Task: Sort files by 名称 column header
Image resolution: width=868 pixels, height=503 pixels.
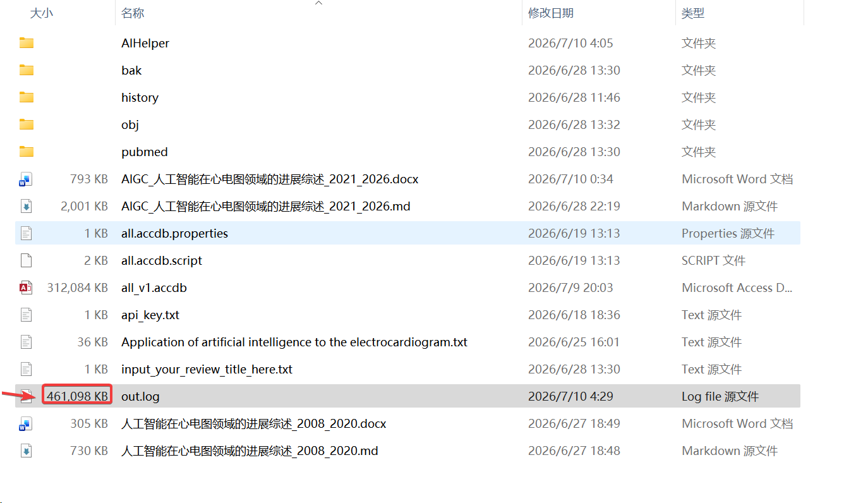Action: coord(133,13)
